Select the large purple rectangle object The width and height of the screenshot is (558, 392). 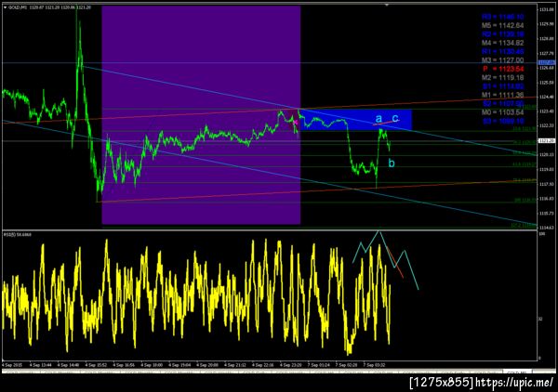click(x=201, y=115)
